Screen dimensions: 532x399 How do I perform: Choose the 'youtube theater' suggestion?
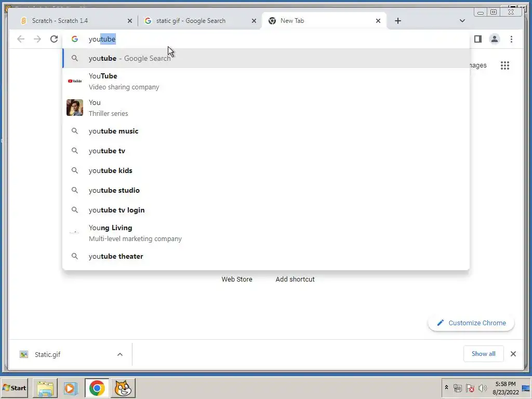pyautogui.click(x=266, y=256)
